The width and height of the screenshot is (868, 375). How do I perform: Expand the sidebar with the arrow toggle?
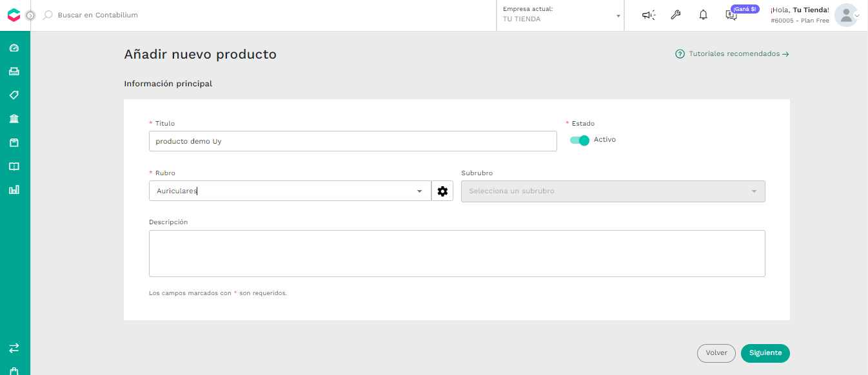[x=30, y=15]
